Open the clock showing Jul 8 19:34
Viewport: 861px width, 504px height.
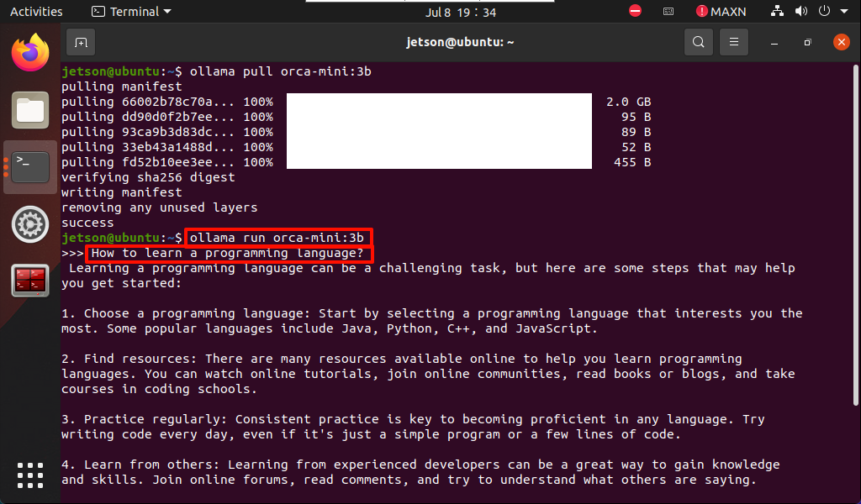[461, 12]
